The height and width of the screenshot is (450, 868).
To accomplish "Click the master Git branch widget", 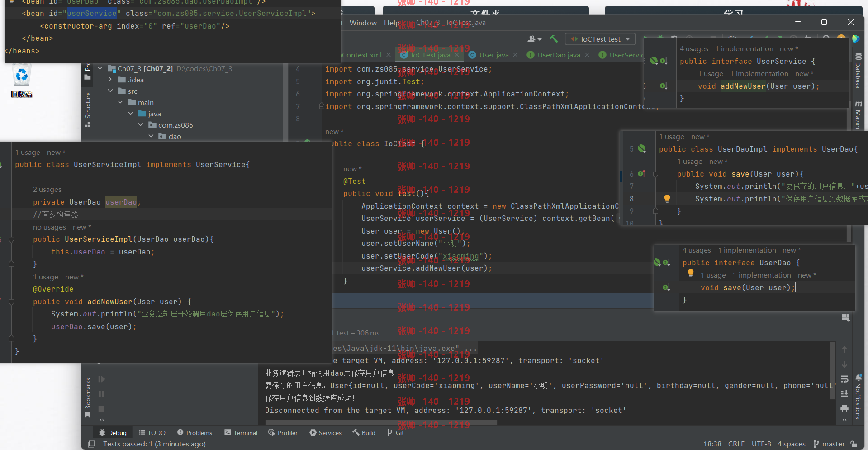I will (x=829, y=444).
